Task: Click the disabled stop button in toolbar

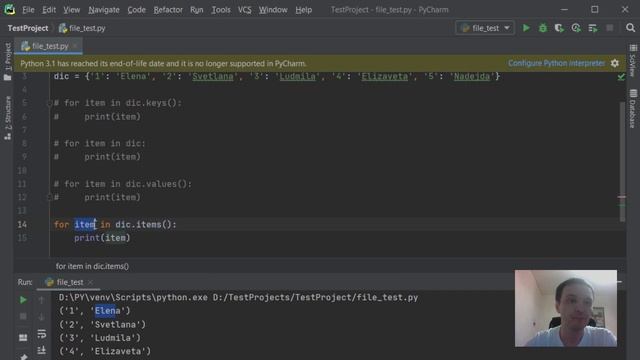Action: [x=609, y=28]
